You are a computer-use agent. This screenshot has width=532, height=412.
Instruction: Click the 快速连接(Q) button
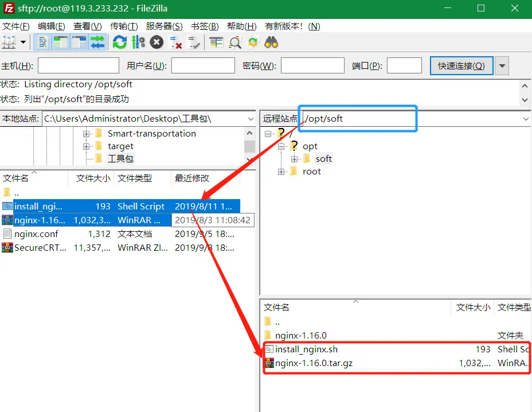pos(461,65)
